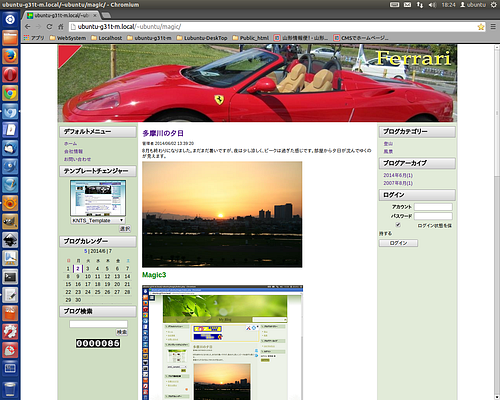Open the sound volume indicator
The width and height of the screenshot is (500, 400).
click(x=432, y=5)
